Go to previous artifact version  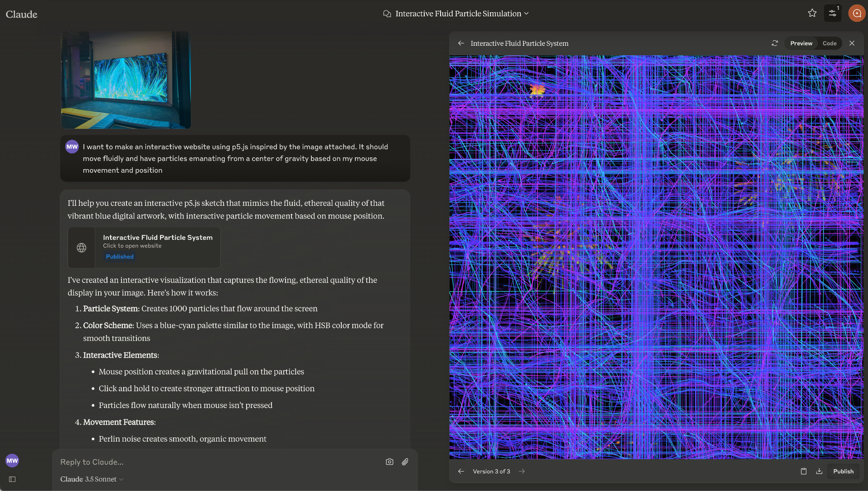(461, 471)
